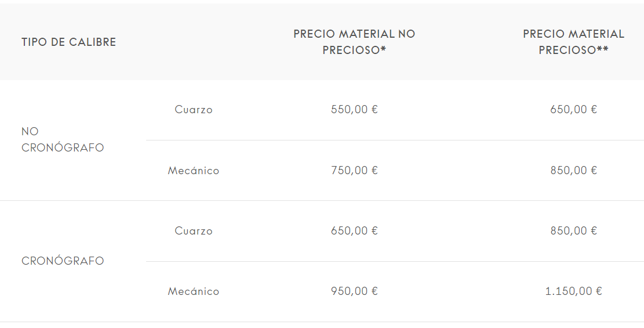644x328 pixels.
Task: Click the asterisk after NO PRECIOSO
Action: click(x=384, y=49)
